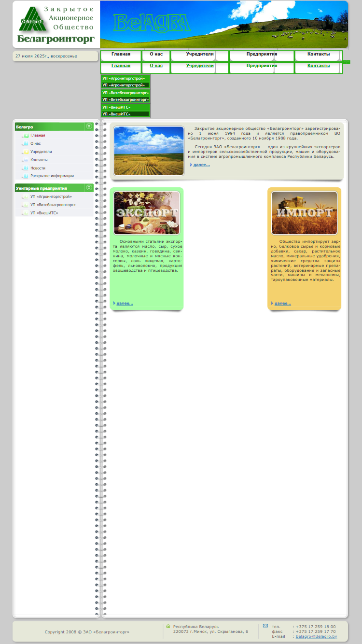Click the icon beside Раскрытие информации
The height and width of the screenshot is (644, 362).
pyautogui.click(x=25, y=176)
